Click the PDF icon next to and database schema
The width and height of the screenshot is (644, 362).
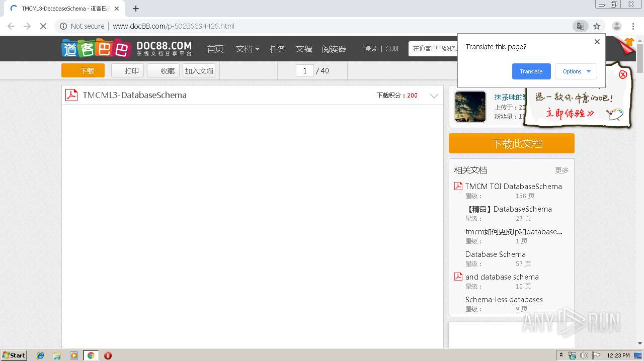click(x=458, y=277)
